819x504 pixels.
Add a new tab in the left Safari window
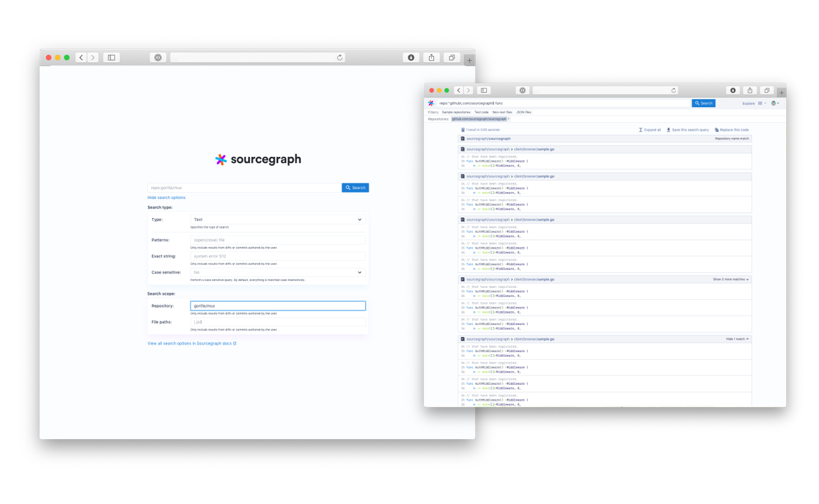point(469,60)
